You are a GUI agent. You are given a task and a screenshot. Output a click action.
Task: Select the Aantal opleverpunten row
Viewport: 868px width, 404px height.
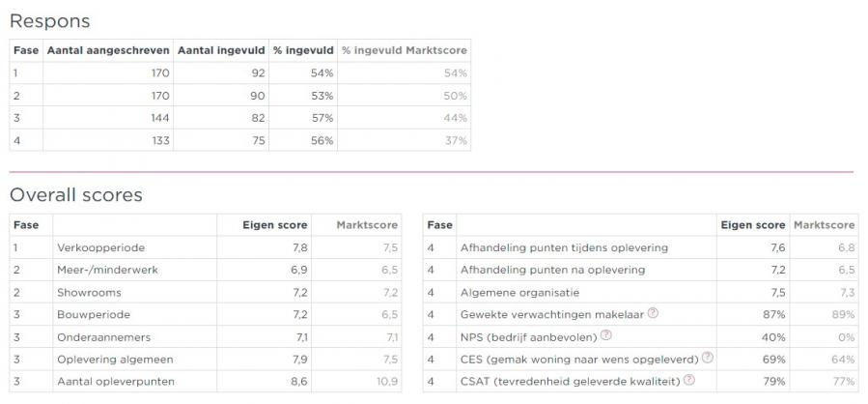tap(205, 381)
